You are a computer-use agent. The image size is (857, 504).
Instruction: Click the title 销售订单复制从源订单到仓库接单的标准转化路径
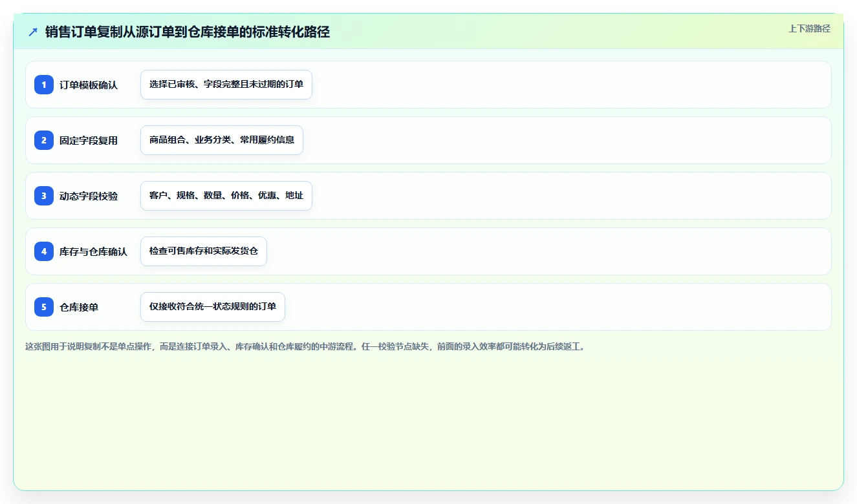click(188, 32)
